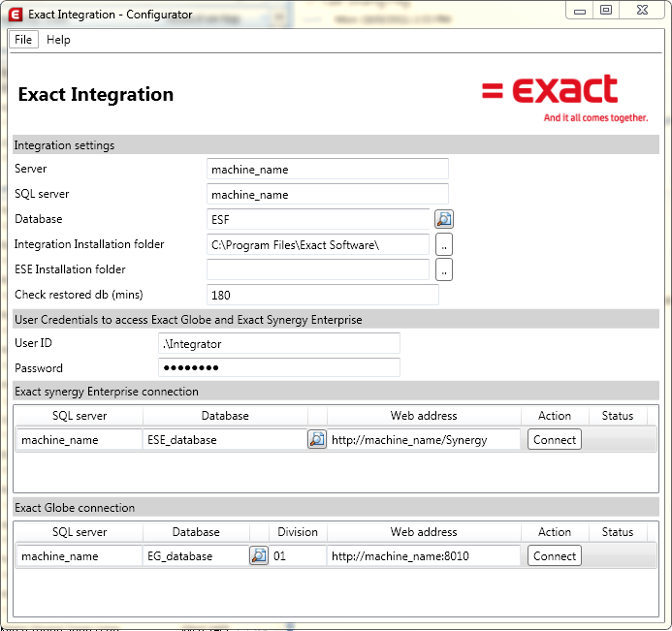672x631 pixels.
Task: Select ESE_database cell in Synergy table
Action: (x=225, y=439)
